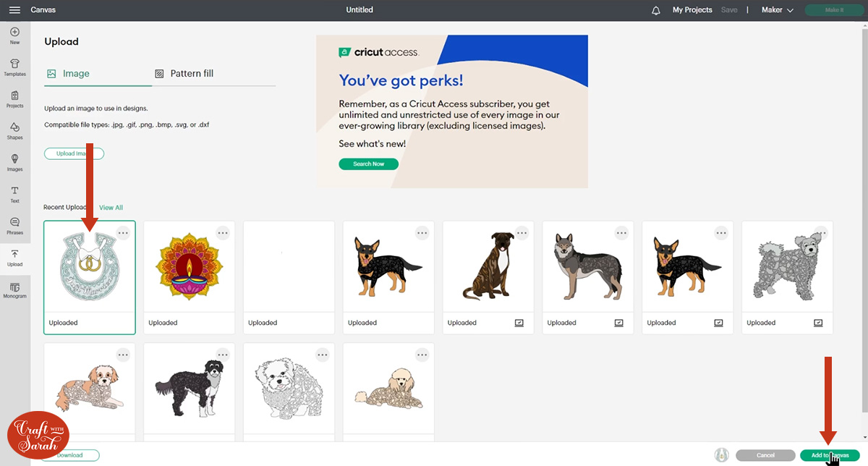This screenshot has width=868, height=466.
Task: Open options menu on wolf card
Action: pyautogui.click(x=622, y=233)
